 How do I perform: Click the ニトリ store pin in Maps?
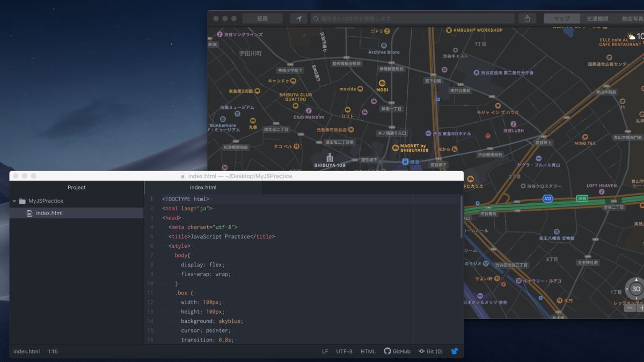pyautogui.click(x=386, y=31)
